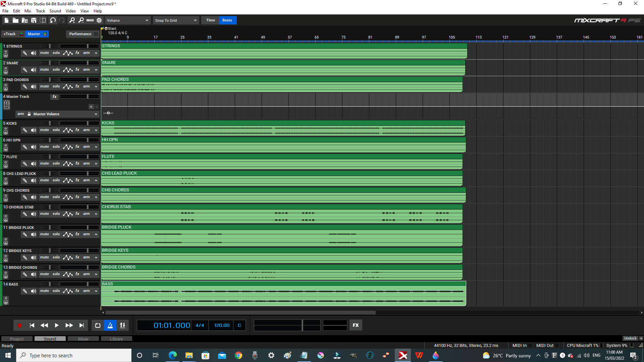Open the Volume automation dropdown
The height and width of the screenshot is (362, 644).
pyautogui.click(x=127, y=20)
